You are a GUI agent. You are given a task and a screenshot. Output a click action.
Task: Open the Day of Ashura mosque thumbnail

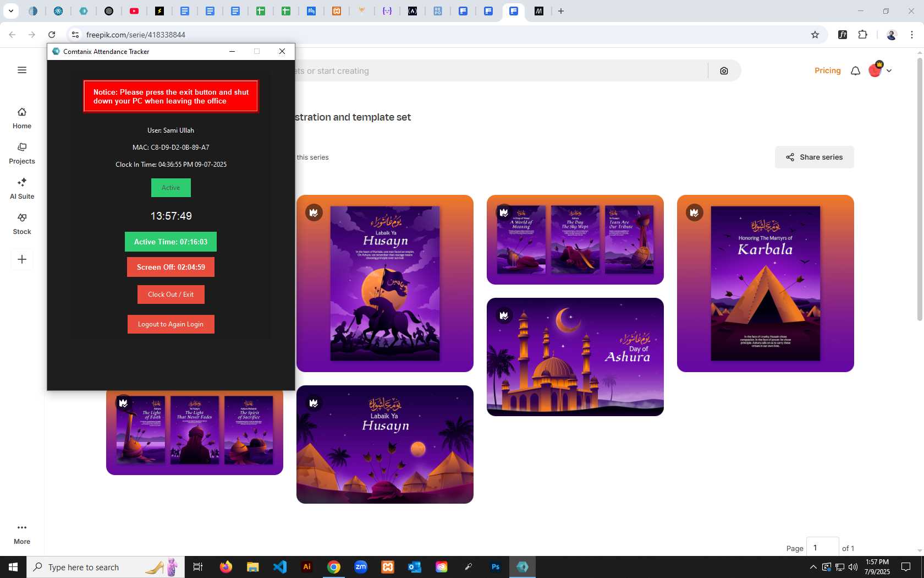575,357
